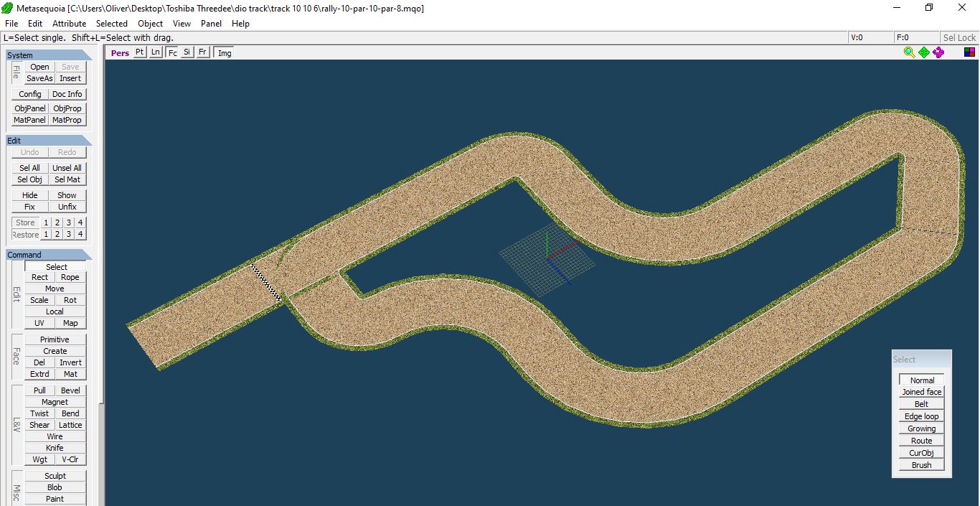Click the yellow magnifier zoom view icon

pyautogui.click(x=909, y=52)
